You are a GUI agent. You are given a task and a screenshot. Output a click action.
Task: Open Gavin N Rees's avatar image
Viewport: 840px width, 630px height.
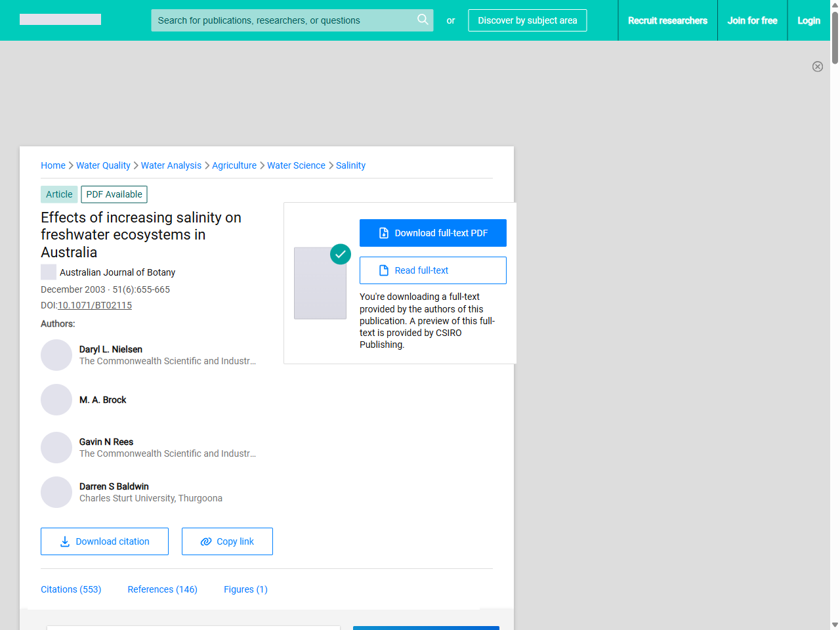tap(56, 448)
